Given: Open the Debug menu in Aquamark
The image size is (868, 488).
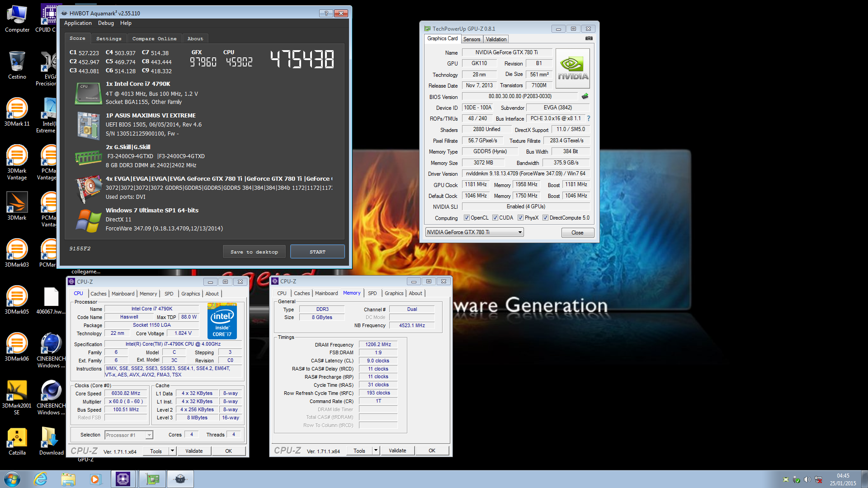Looking at the screenshot, I should [x=106, y=23].
